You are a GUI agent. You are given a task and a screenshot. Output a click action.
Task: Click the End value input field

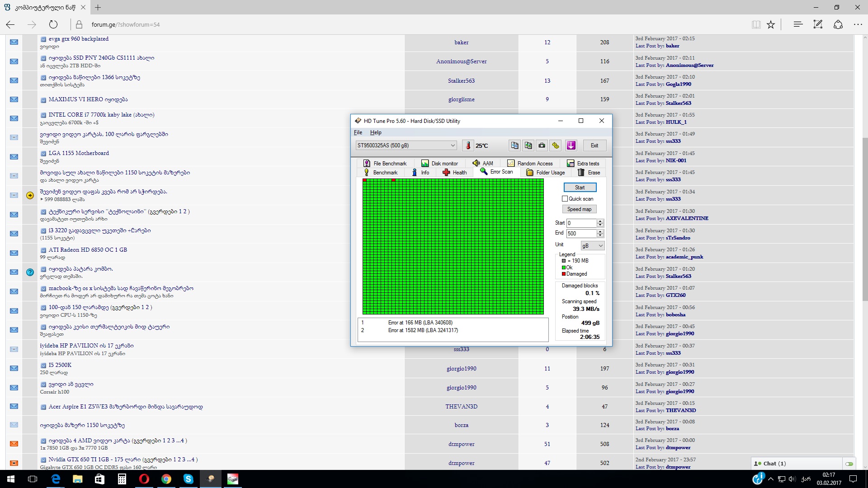click(x=581, y=234)
